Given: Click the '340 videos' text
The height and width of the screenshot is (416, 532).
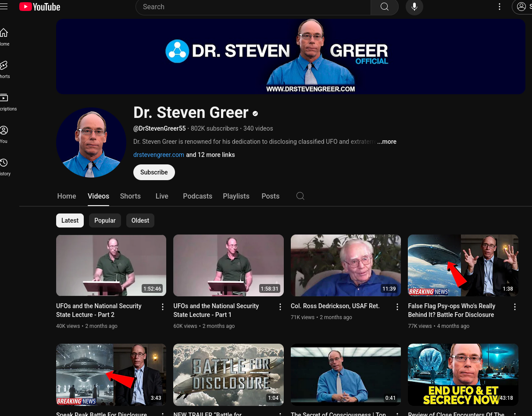Looking at the screenshot, I should (x=258, y=128).
